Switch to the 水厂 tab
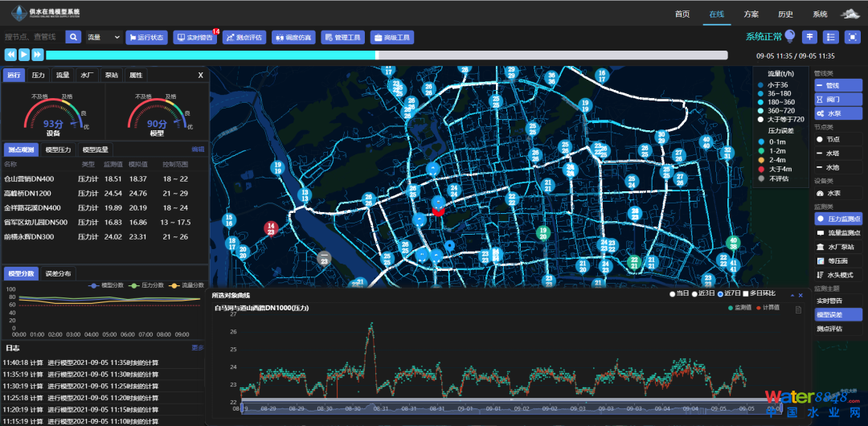Viewport: 868px width, 426px height. (87, 75)
